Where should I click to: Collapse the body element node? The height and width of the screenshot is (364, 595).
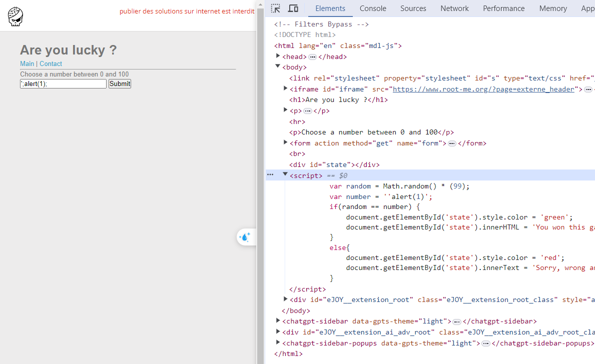click(278, 67)
